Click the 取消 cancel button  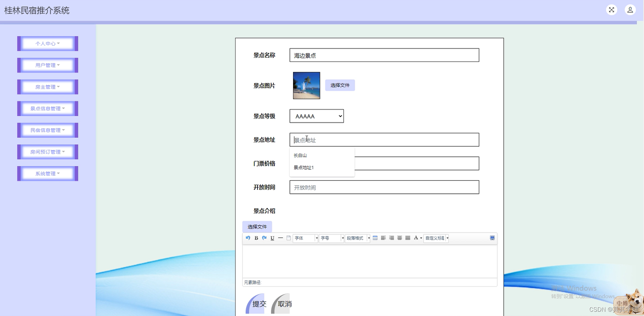click(282, 304)
